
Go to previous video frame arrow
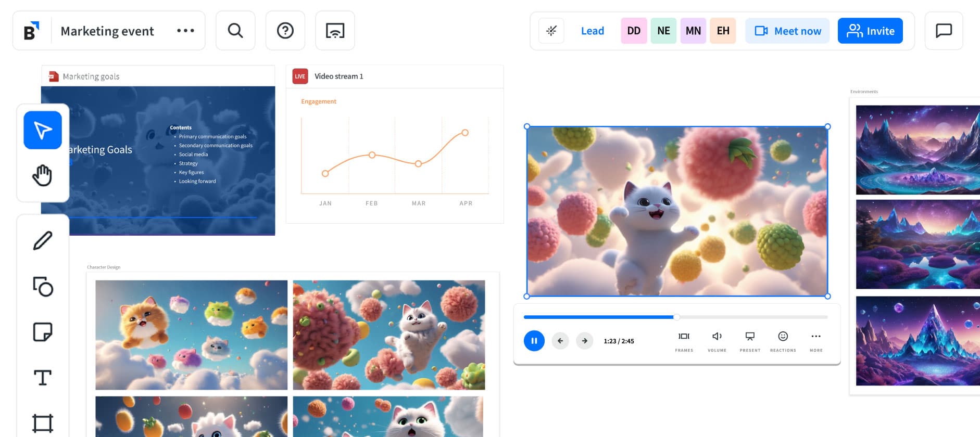[560, 341]
